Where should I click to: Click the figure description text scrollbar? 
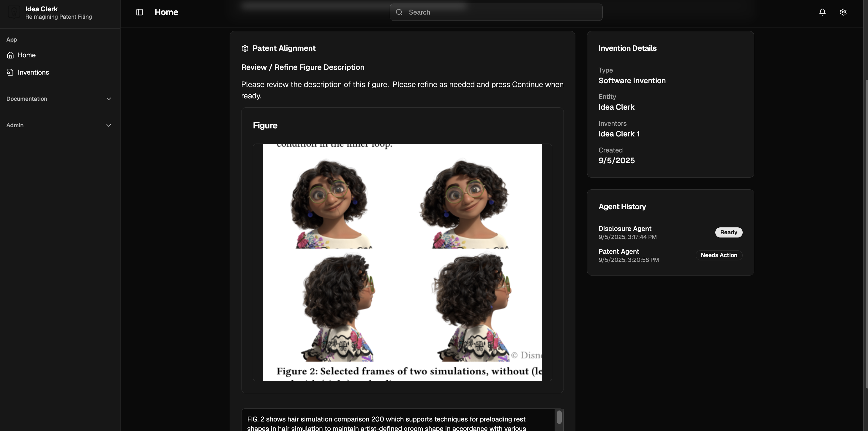tap(559, 417)
